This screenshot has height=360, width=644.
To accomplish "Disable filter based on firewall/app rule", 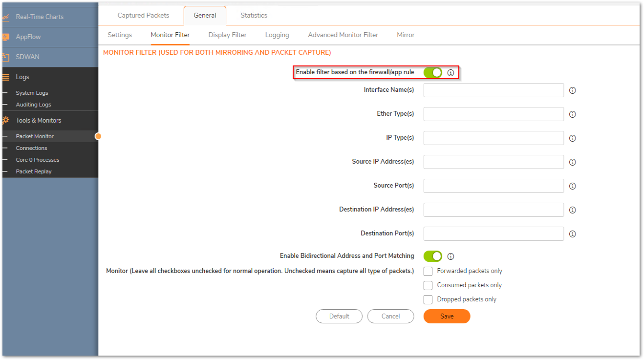I will (432, 73).
